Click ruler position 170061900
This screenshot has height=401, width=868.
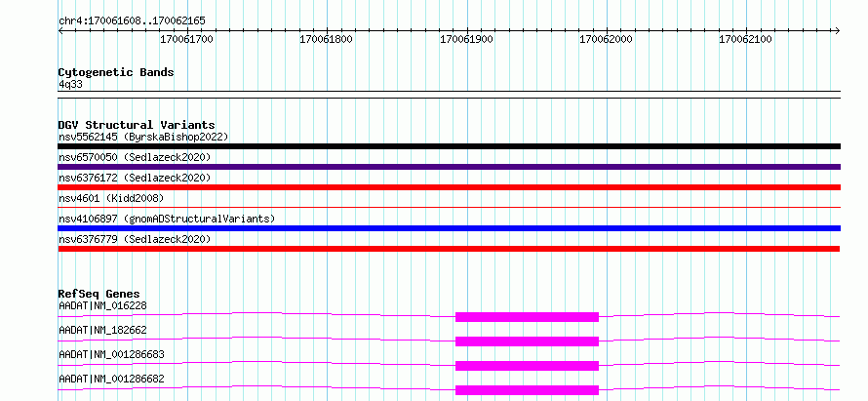point(466,40)
